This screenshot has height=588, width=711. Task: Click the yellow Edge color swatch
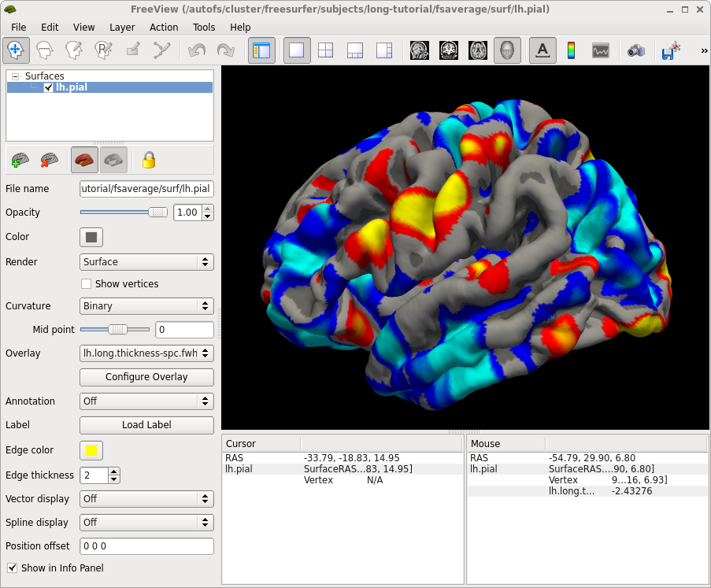91,450
